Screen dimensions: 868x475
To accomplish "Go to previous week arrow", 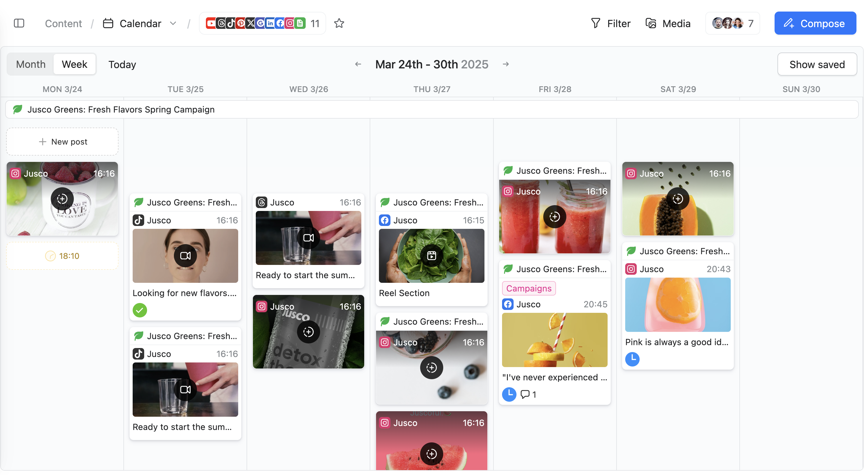I will pos(358,64).
